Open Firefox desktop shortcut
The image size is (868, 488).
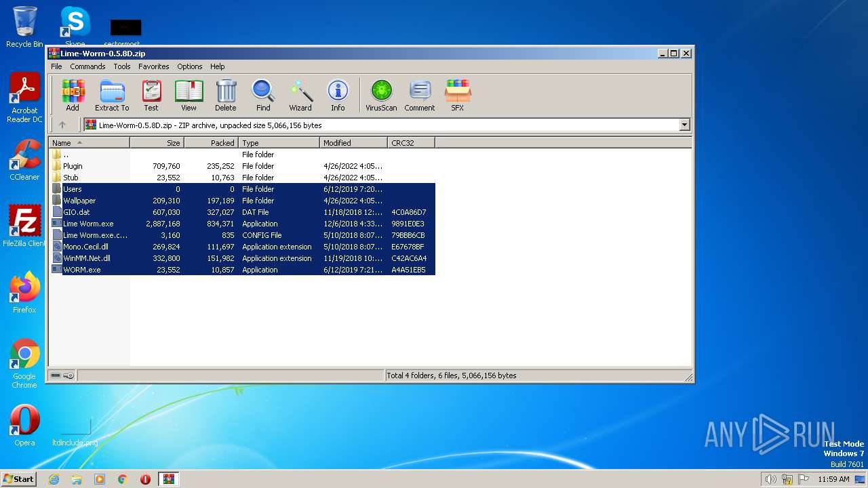pyautogui.click(x=24, y=293)
